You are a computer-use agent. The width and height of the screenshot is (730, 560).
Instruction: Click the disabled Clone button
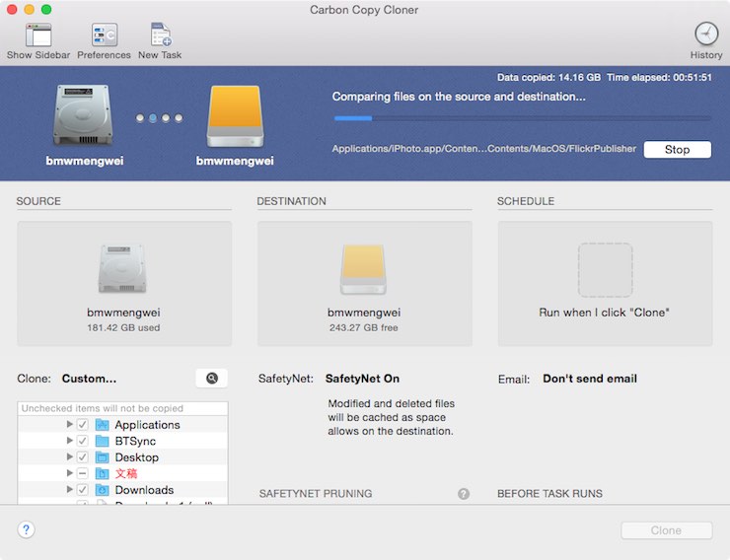(666, 530)
